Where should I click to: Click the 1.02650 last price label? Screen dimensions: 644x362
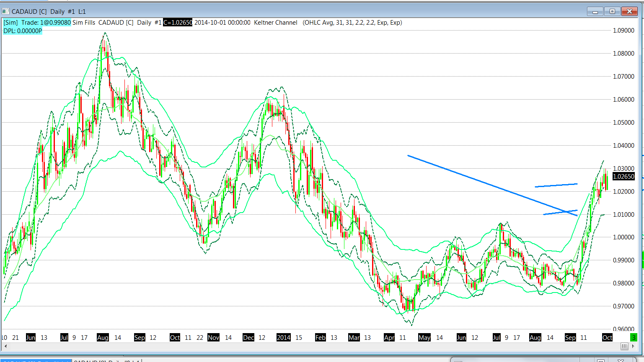click(x=623, y=177)
